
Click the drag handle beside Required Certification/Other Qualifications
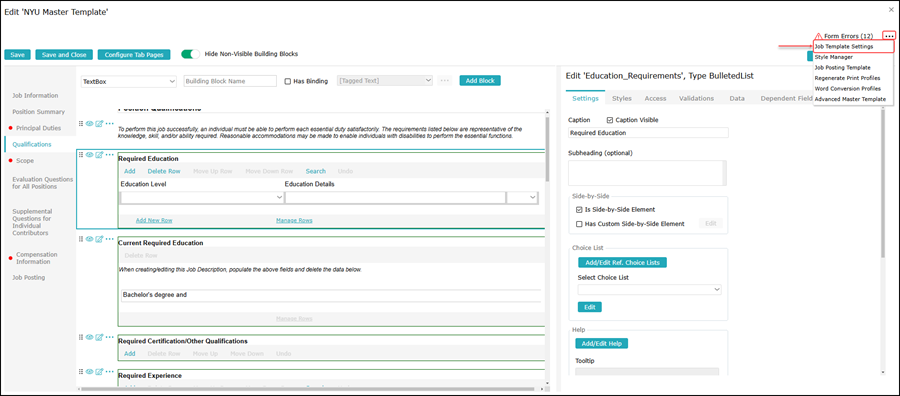click(x=81, y=337)
